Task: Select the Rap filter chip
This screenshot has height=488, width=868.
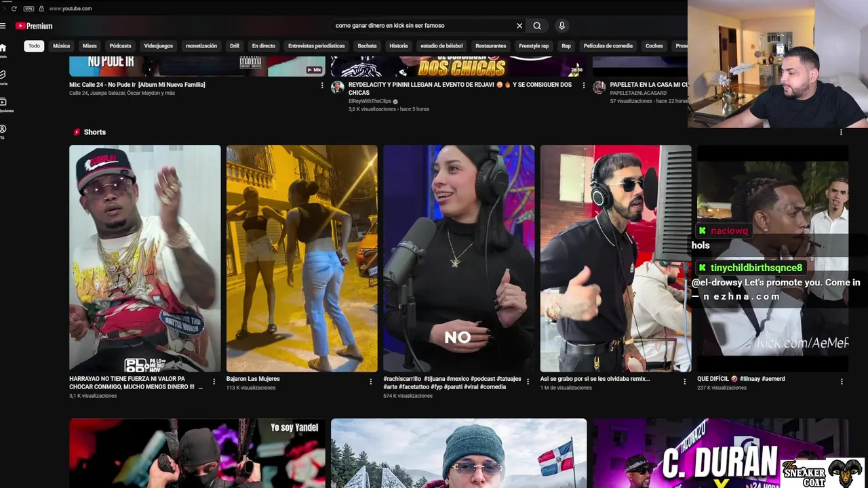Action: click(566, 46)
